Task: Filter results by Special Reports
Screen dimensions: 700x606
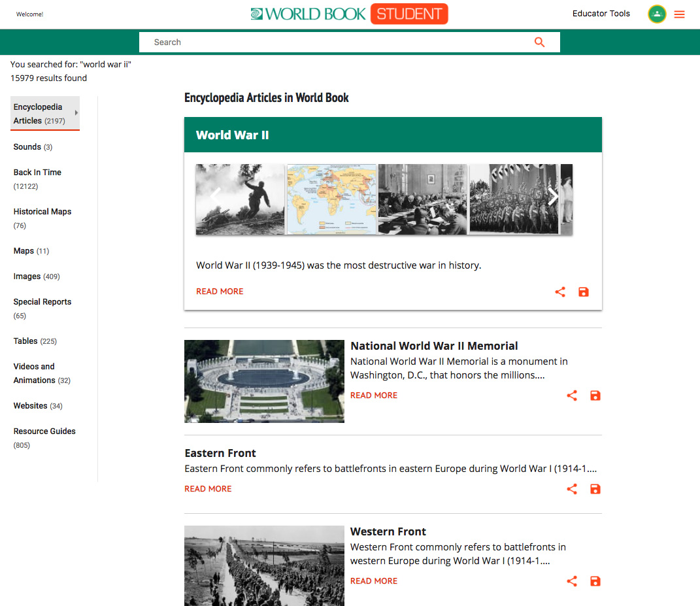Action: [42, 308]
